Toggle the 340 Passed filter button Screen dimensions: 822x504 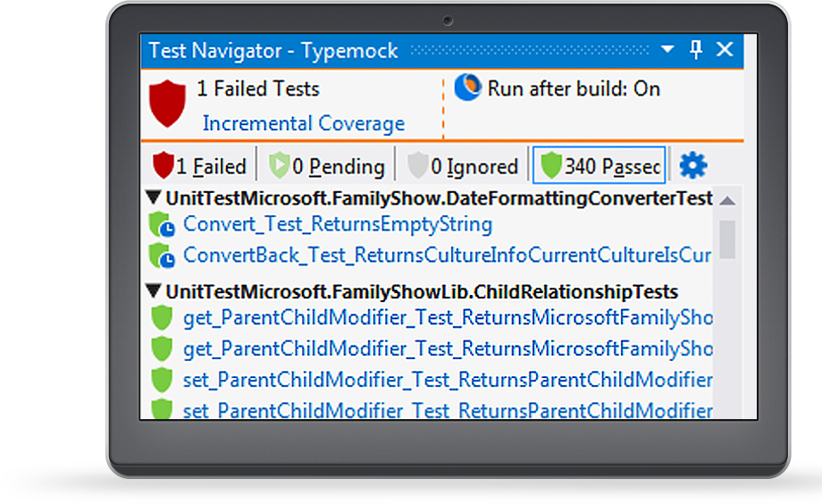point(600,165)
